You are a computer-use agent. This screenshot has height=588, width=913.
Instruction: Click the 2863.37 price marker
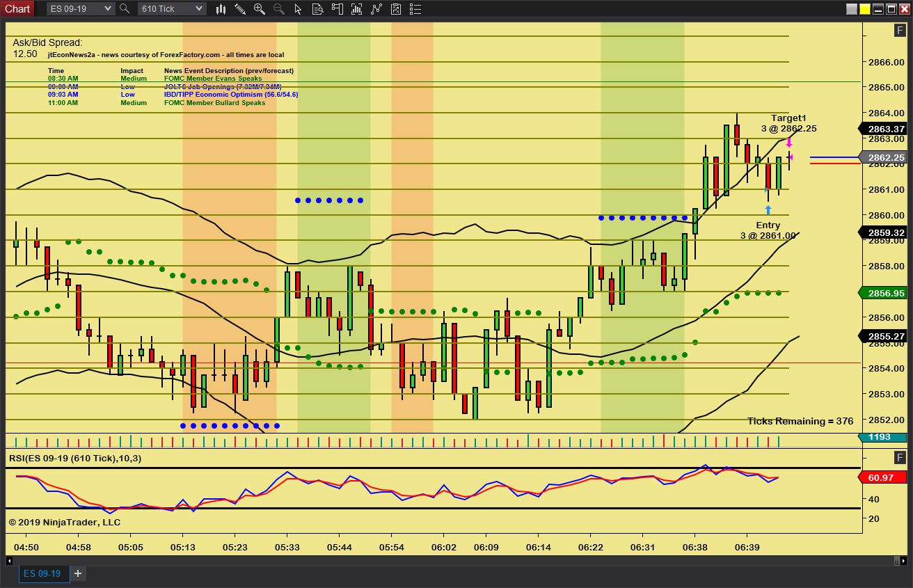pyautogui.click(x=883, y=129)
